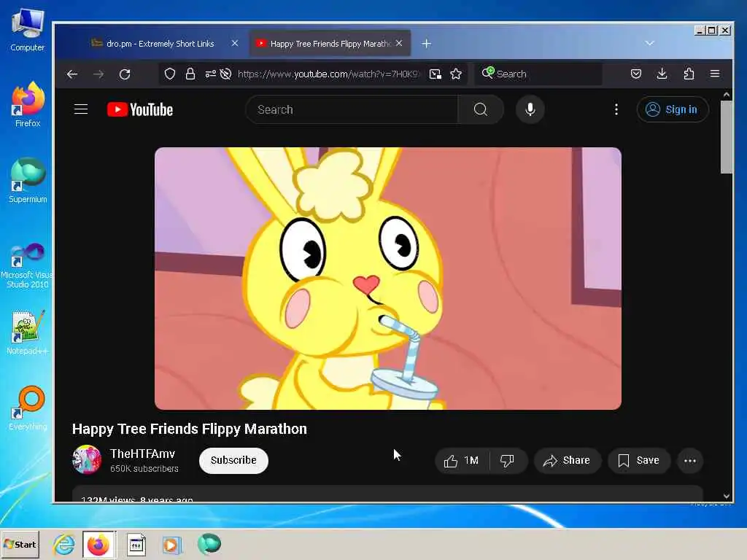Click the autoplay blocked icon in address bar
The height and width of the screenshot is (560, 747).
[226, 74]
